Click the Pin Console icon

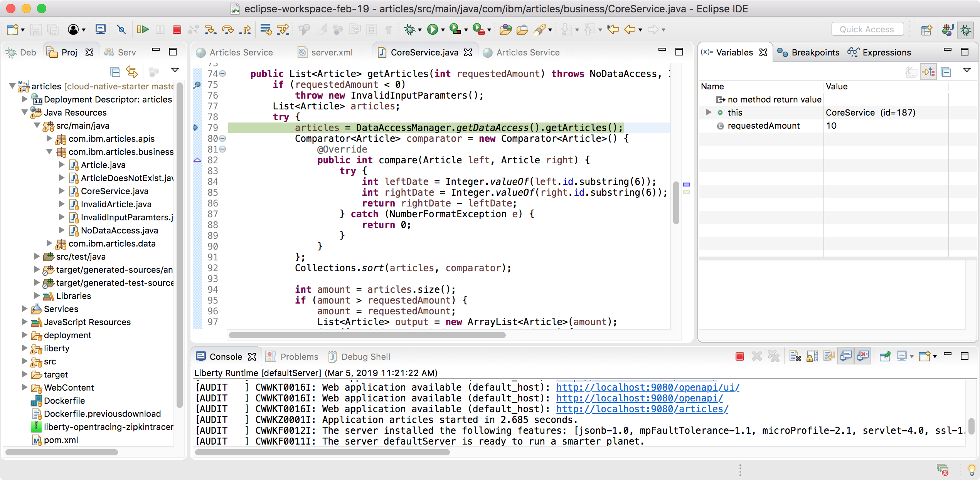point(885,356)
